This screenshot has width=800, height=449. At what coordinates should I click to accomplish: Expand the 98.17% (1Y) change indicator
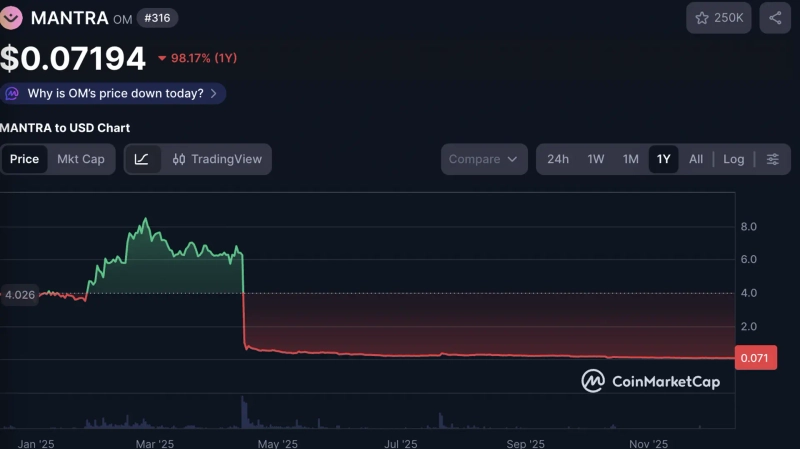click(x=197, y=58)
